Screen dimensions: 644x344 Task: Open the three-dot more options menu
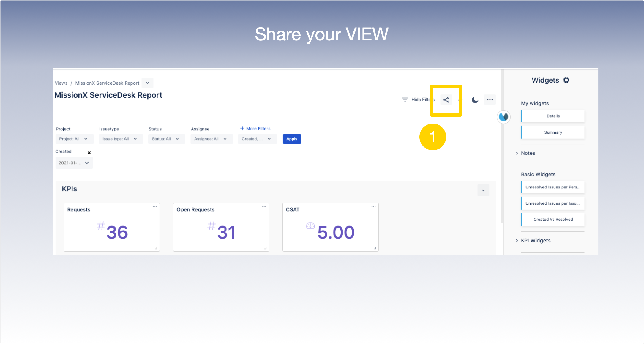click(x=490, y=100)
